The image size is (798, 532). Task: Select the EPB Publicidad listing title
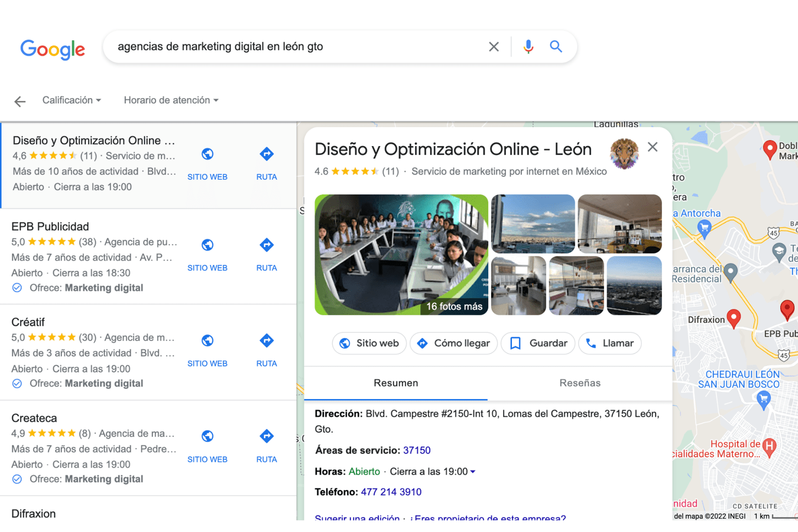(50, 226)
